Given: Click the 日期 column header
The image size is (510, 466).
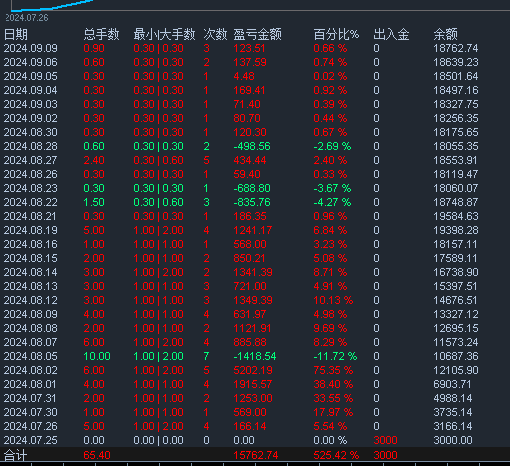Looking at the screenshot, I should 15,34.
